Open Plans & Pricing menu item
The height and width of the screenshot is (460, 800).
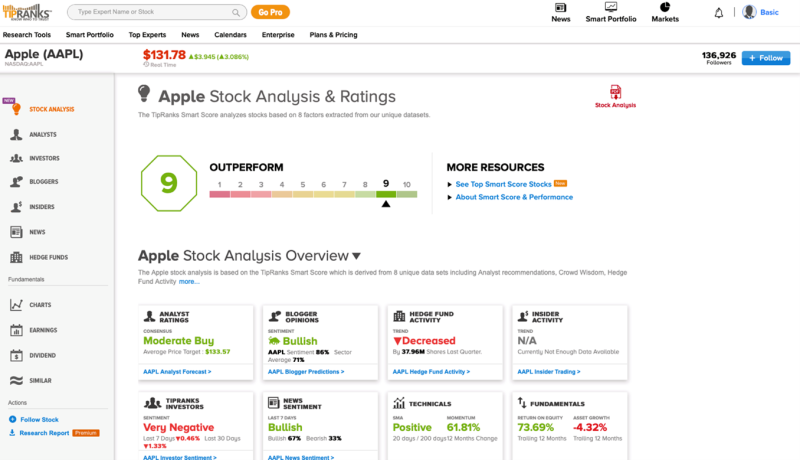333,35
